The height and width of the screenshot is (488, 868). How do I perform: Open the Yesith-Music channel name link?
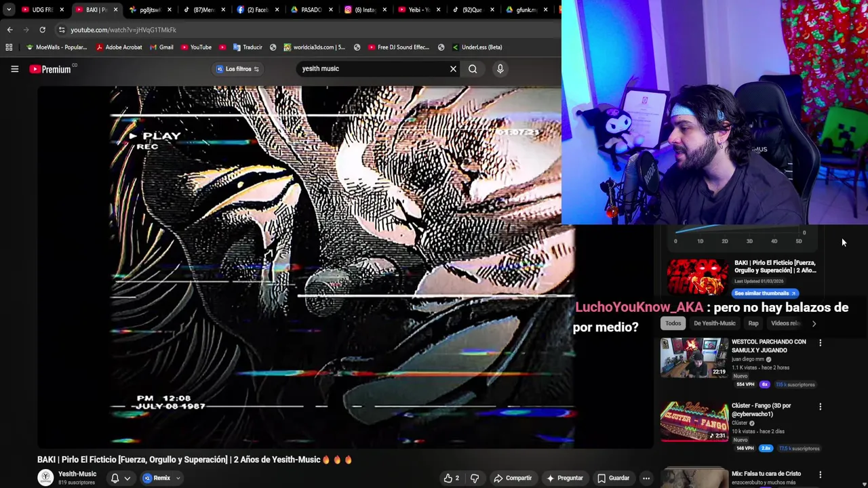(x=77, y=474)
